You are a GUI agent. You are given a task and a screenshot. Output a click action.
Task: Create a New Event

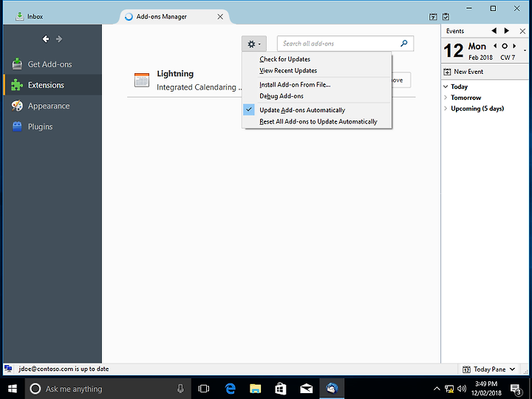point(463,72)
